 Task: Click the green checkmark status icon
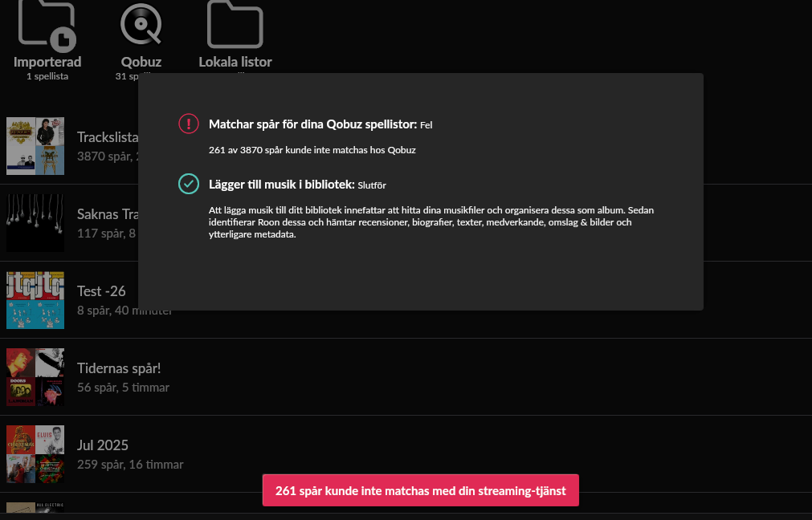click(188, 184)
